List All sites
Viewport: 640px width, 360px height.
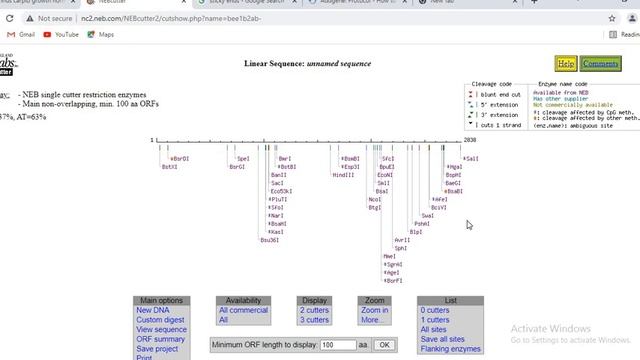[x=433, y=329]
